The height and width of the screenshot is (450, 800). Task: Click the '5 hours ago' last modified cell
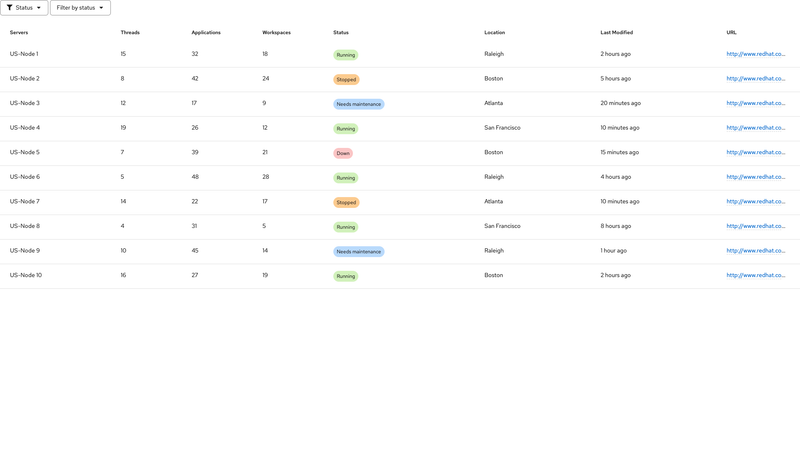point(615,79)
